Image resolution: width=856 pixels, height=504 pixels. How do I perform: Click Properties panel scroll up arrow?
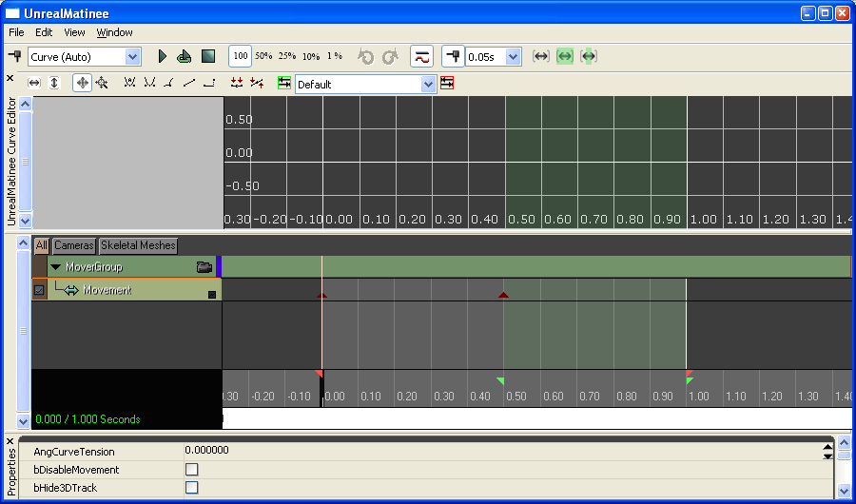[844, 442]
